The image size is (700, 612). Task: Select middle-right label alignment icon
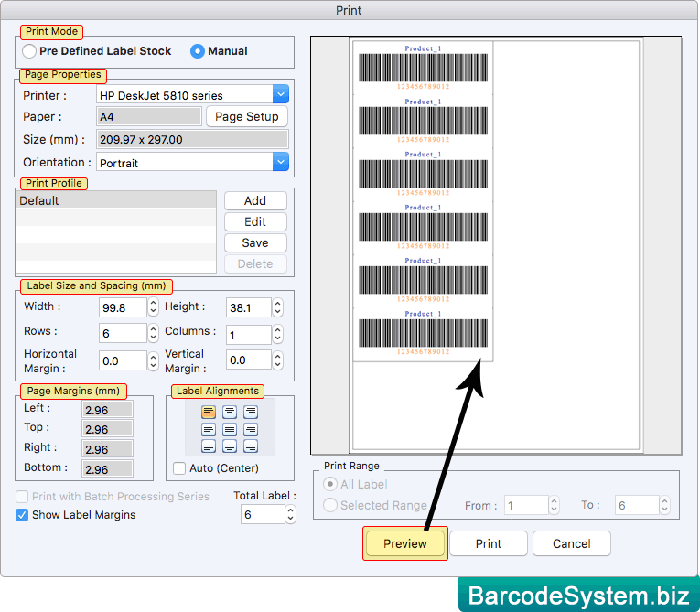pos(251,430)
